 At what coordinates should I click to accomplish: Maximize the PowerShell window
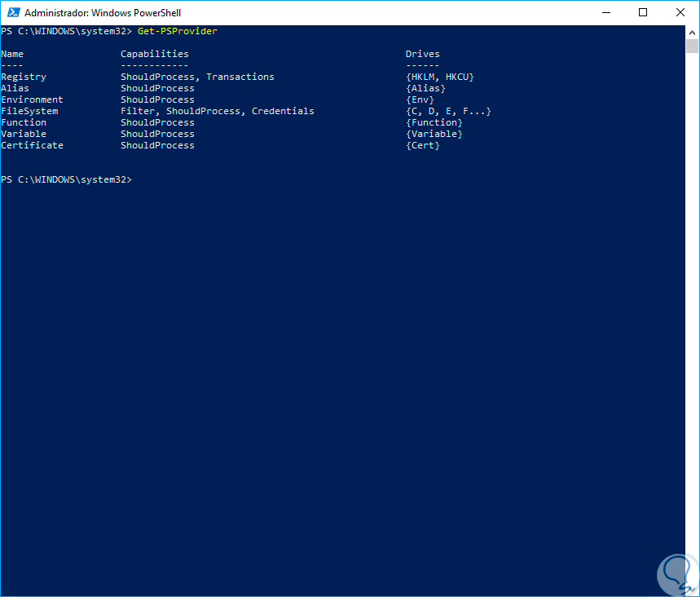coord(643,12)
